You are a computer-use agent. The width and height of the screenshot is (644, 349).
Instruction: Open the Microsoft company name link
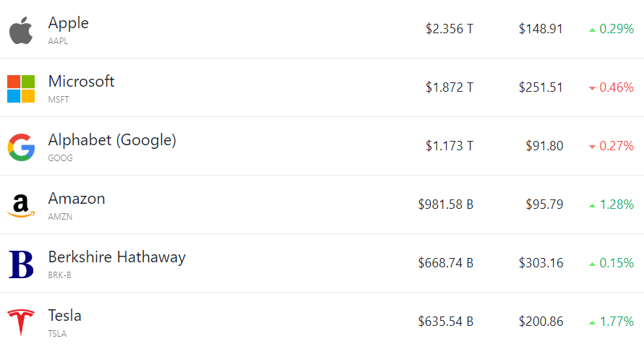(x=81, y=82)
